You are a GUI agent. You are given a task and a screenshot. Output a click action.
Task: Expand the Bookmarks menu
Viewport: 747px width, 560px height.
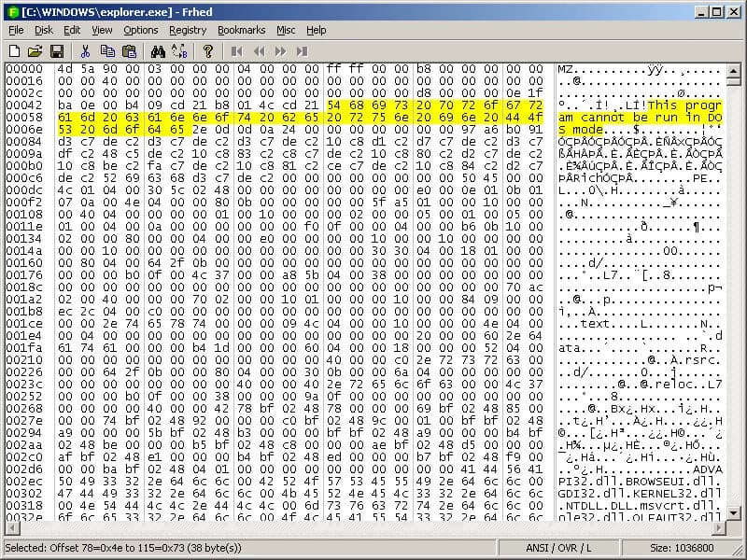point(241,30)
